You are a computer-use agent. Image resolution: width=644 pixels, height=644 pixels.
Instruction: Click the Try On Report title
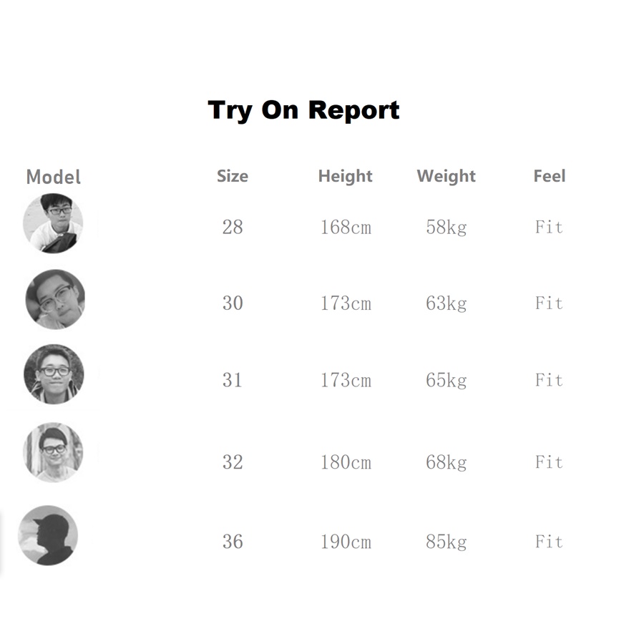pos(303,110)
